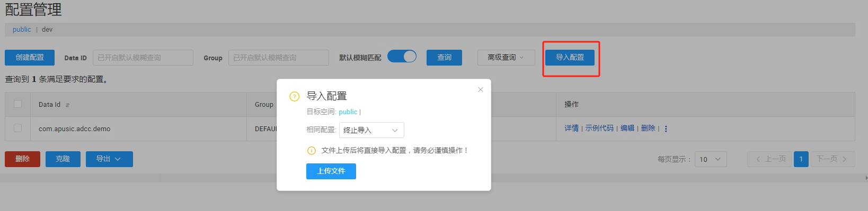Click the 导入配置 button
868x211 pixels.
coord(570,58)
